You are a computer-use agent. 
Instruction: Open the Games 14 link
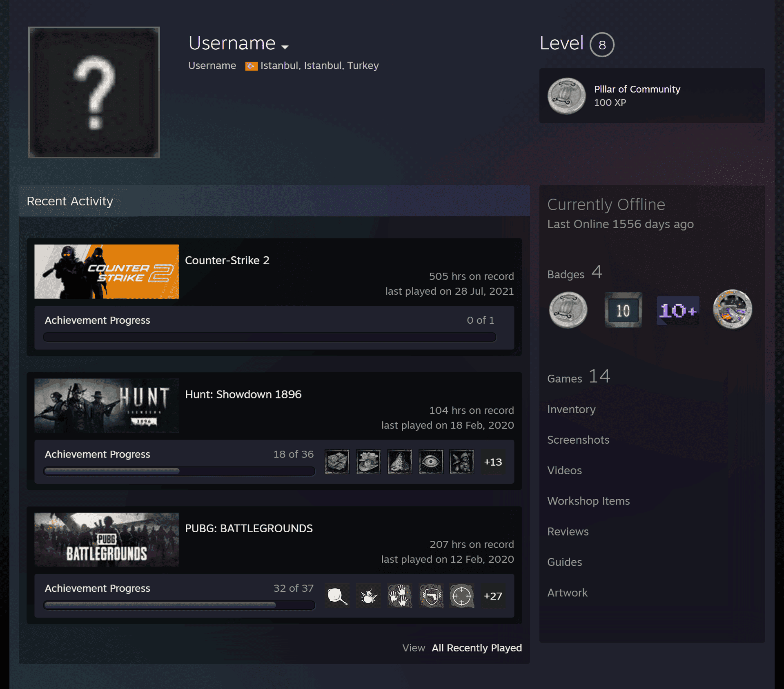579,377
